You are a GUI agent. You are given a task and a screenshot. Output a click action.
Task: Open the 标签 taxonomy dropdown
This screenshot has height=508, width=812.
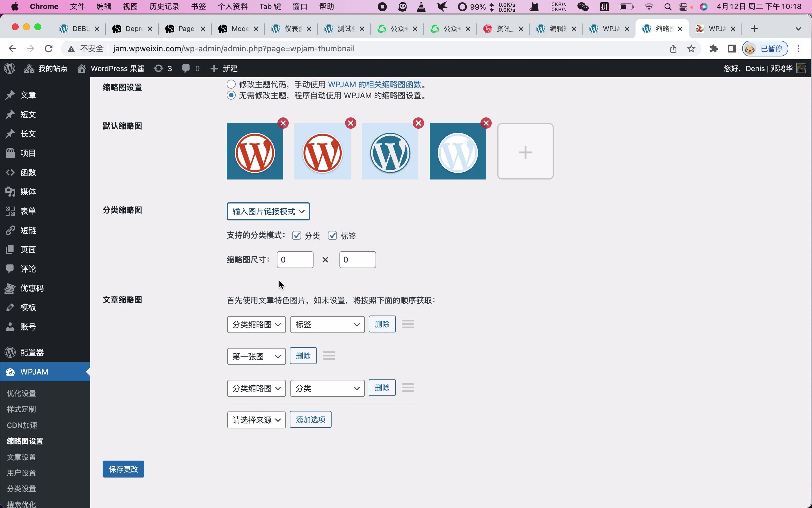[x=328, y=325]
